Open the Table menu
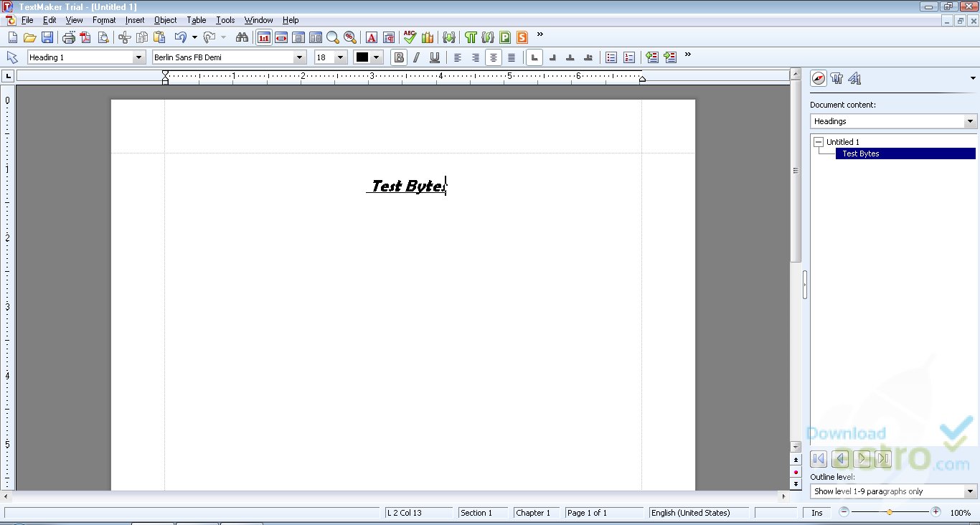Screen dimensions: 980x525 [197, 20]
